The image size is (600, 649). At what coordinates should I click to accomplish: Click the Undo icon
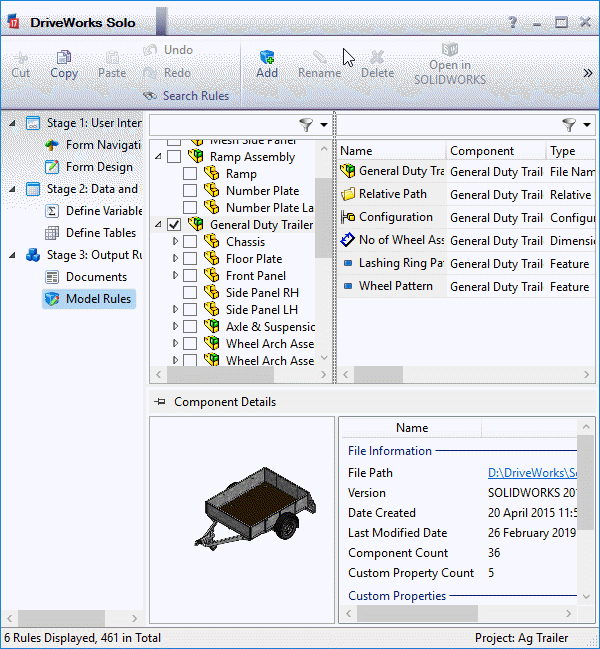(x=150, y=50)
